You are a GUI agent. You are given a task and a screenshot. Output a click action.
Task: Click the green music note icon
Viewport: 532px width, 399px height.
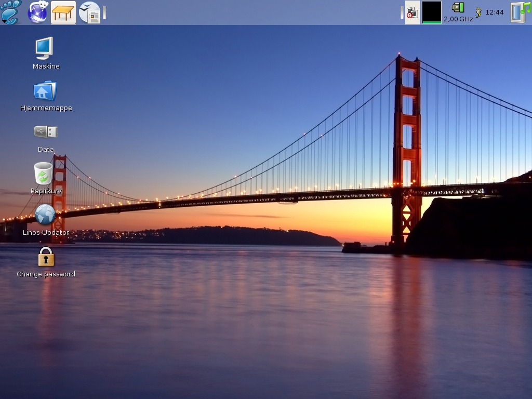coord(526,7)
